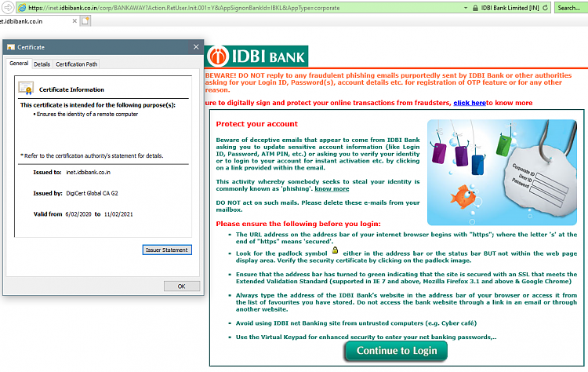Open the address bar dropdown arrow

click(x=466, y=8)
